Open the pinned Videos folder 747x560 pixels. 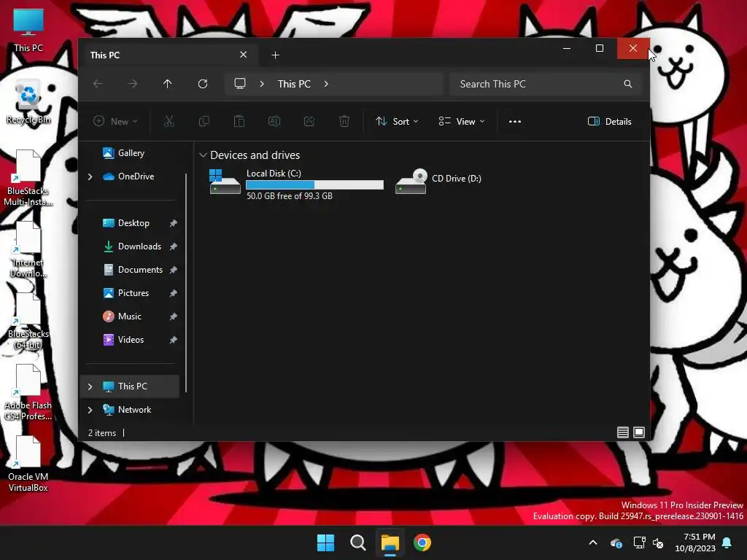[x=123, y=340]
